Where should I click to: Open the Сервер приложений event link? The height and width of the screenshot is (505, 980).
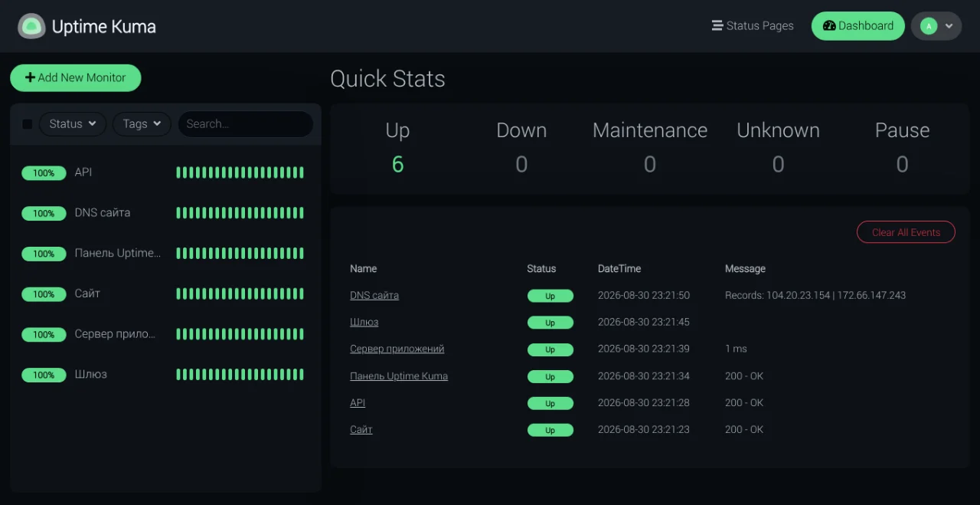(397, 349)
